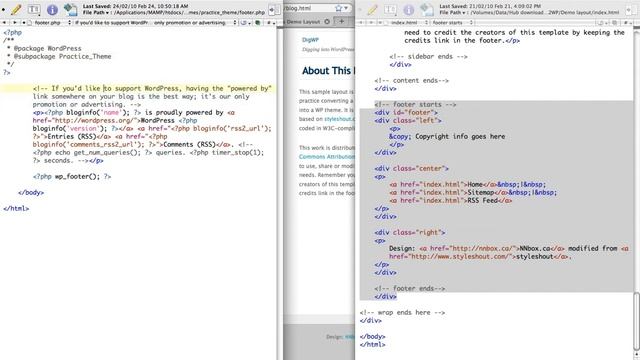The width and height of the screenshot is (640, 360).
Task: Toggle pencil edit icon in footer.php window
Action: tap(16, 9)
